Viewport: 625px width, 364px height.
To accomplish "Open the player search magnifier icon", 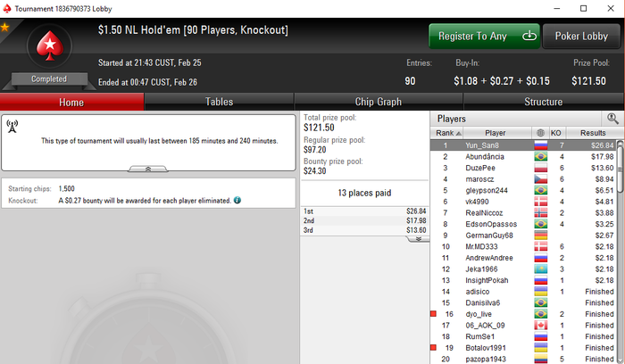I will [x=612, y=119].
